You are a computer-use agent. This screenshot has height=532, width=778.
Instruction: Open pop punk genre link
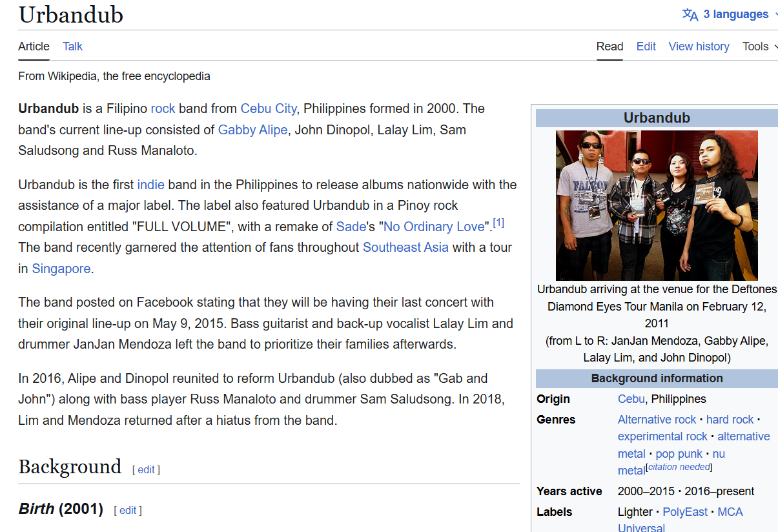(679, 454)
